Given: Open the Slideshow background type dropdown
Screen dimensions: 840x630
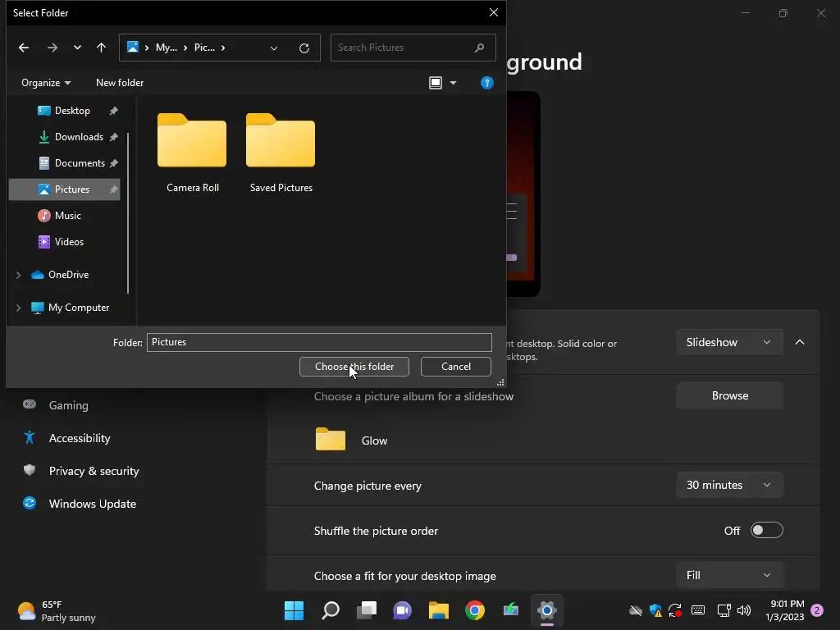Looking at the screenshot, I should coord(728,342).
